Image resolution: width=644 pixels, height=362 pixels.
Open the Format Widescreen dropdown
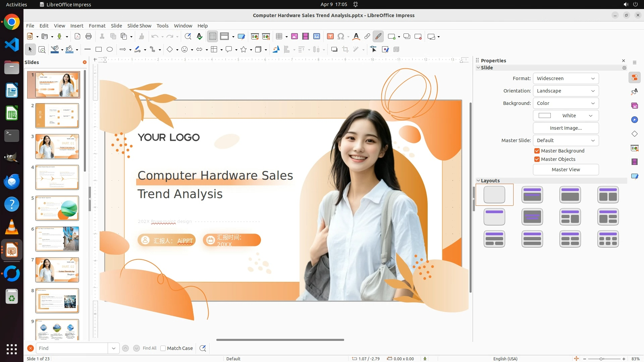click(x=566, y=78)
